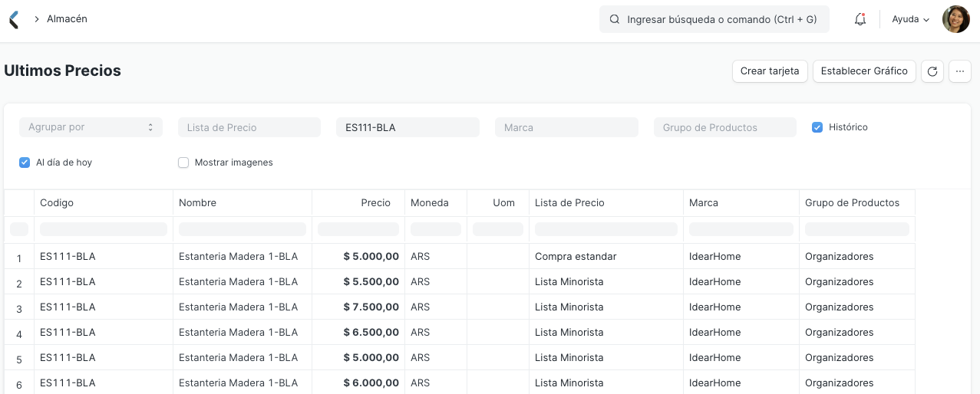Click Lista Minorista in row 2
980x394 pixels.
pos(606,281)
